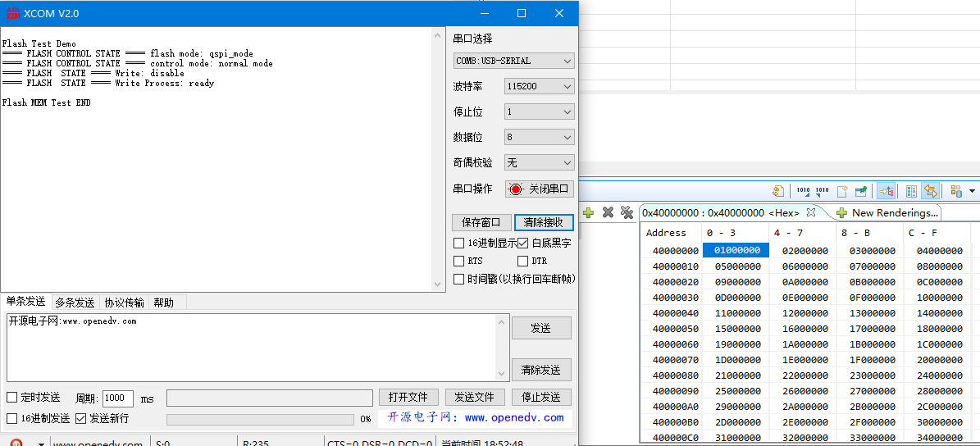Switch to the 协议传输 tab
This screenshot has height=446, width=980.
[x=124, y=303]
